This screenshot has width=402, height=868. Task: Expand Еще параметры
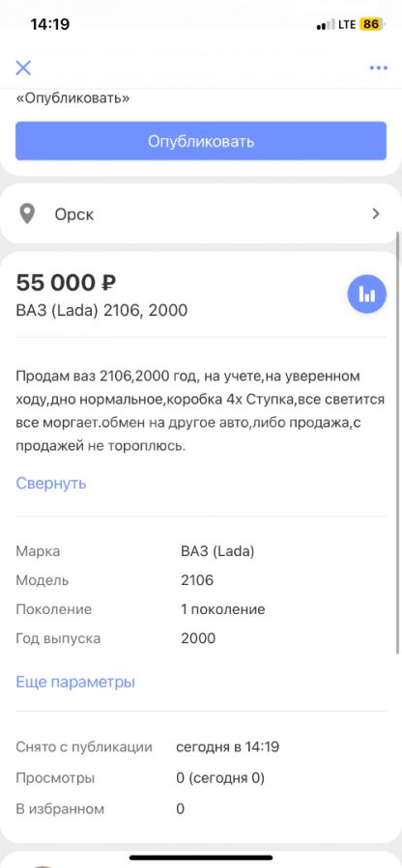click(75, 682)
